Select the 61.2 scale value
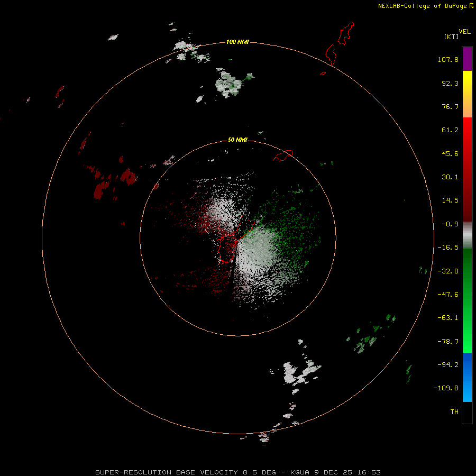The image size is (476, 476). click(x=450, y=130)
